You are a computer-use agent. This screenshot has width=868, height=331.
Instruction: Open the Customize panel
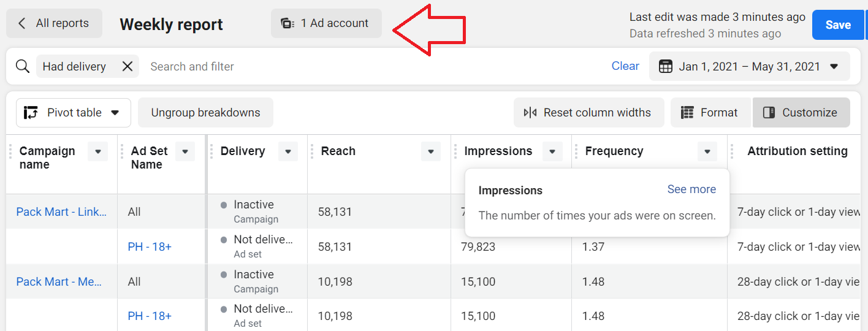801,113
